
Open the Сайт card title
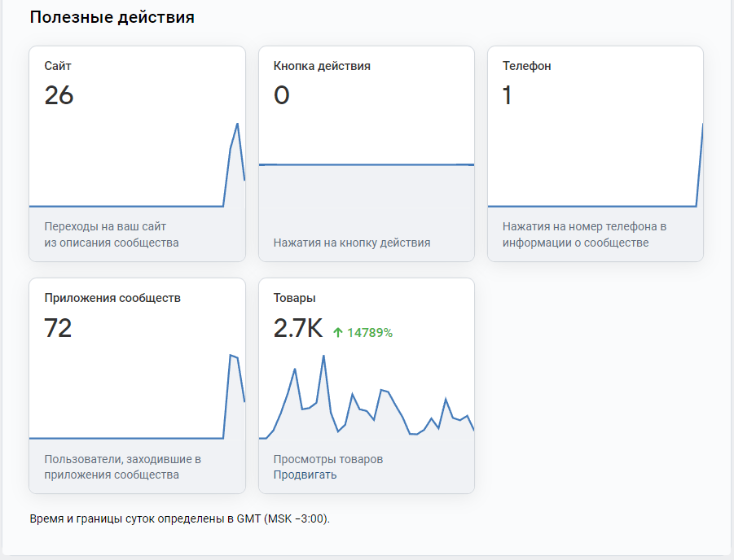click(52, 66)
